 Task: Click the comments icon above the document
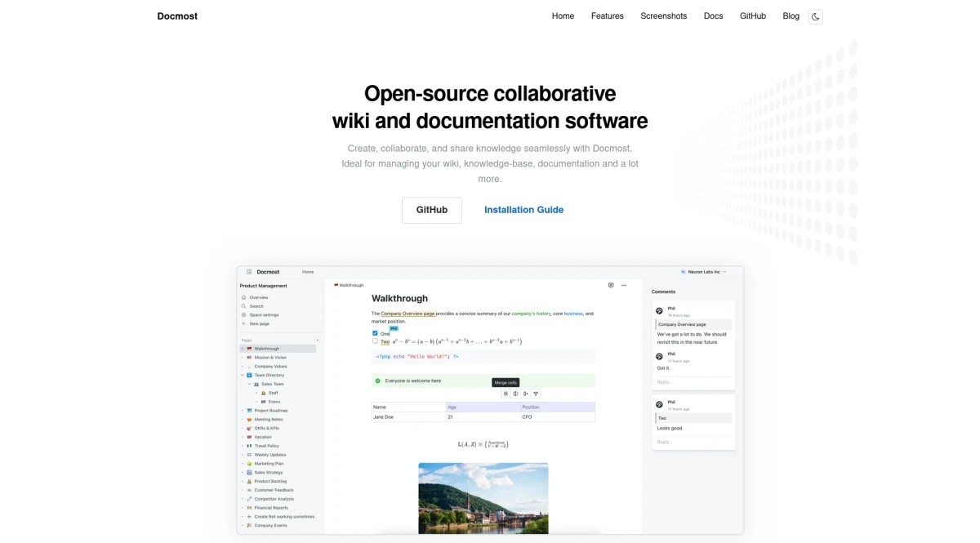(x=611, y=285)
